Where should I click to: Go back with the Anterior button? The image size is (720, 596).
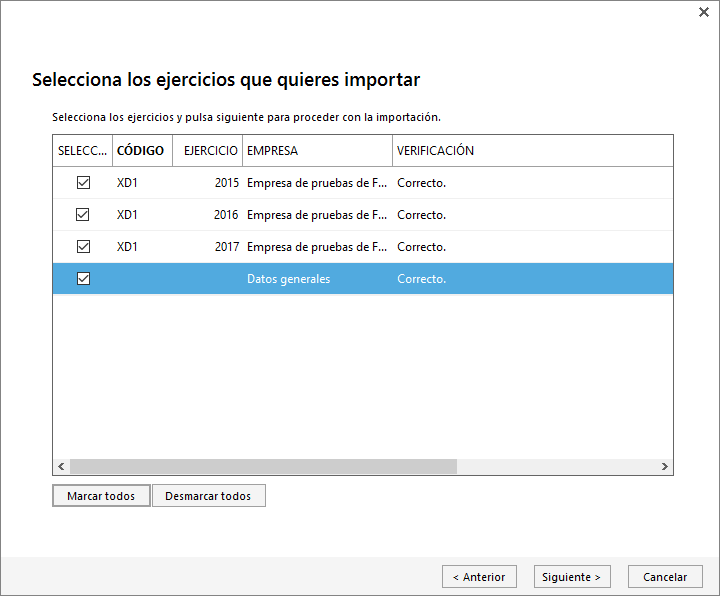[479, 577]
